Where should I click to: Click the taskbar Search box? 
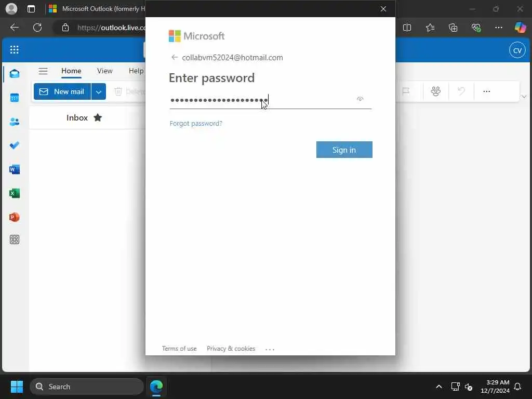(x=87, y=387)
